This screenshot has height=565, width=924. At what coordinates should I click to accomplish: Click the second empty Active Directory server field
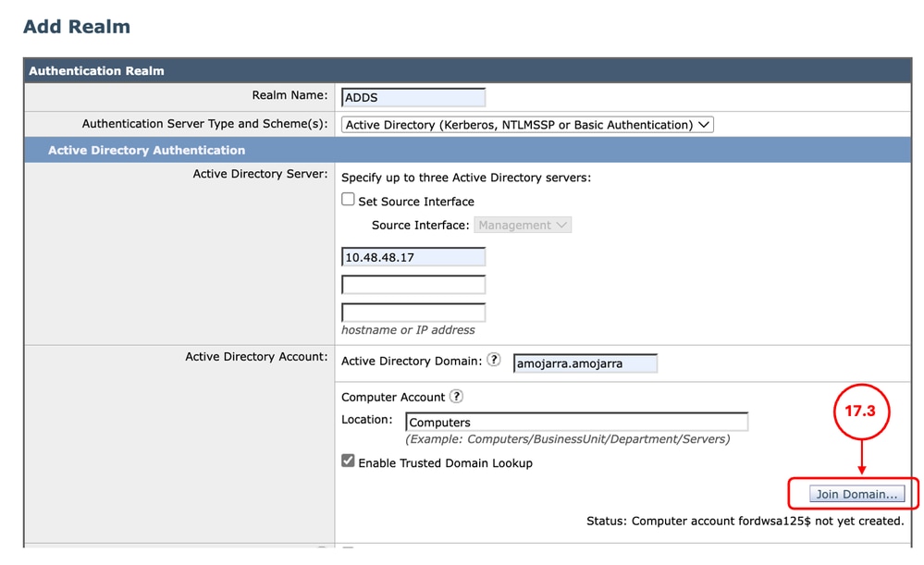tap(413, 284)
